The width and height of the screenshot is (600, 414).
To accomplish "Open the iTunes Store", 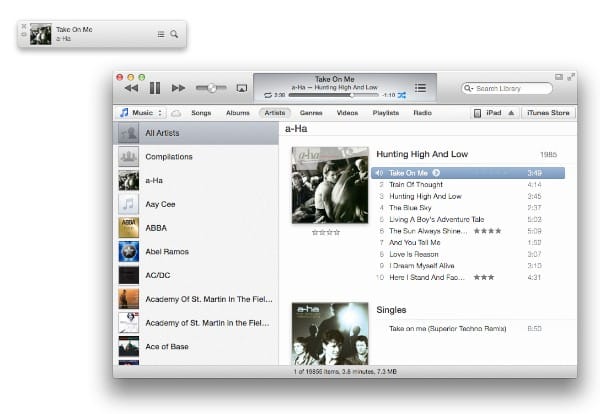I will click(548, 113).
